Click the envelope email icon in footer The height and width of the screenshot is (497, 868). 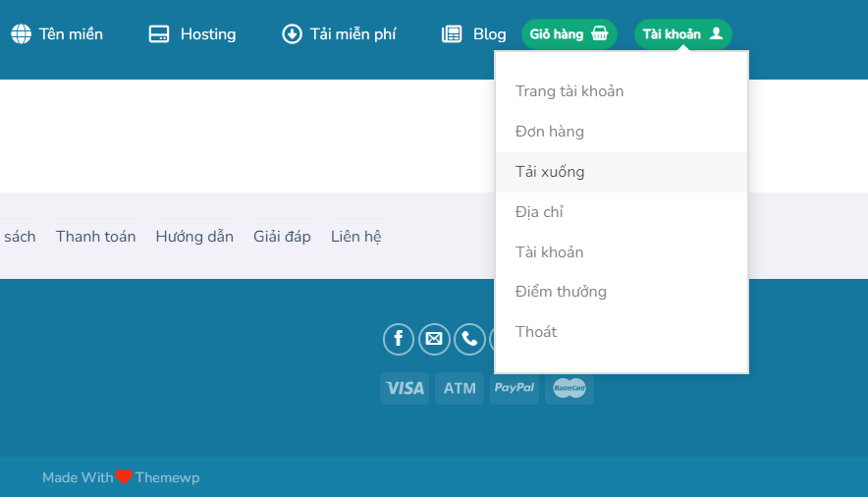click(x=434, y=339)
